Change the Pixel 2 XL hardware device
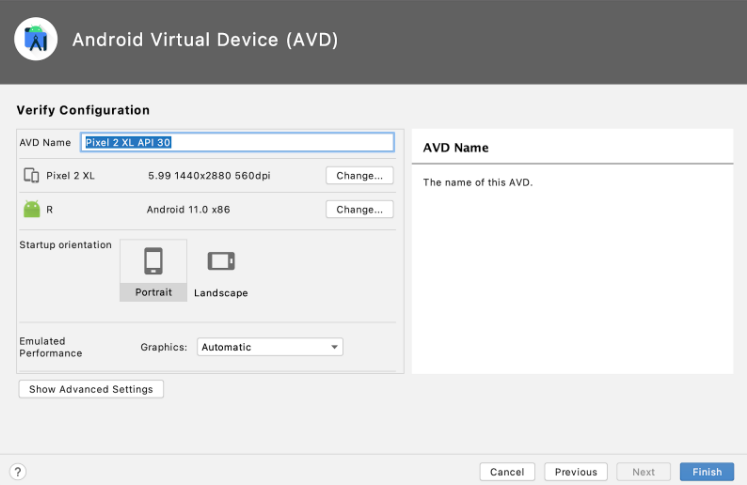Image resolution: width=747 pixels, height=485 pixels. pyautogui.click(x=360, y=175)
